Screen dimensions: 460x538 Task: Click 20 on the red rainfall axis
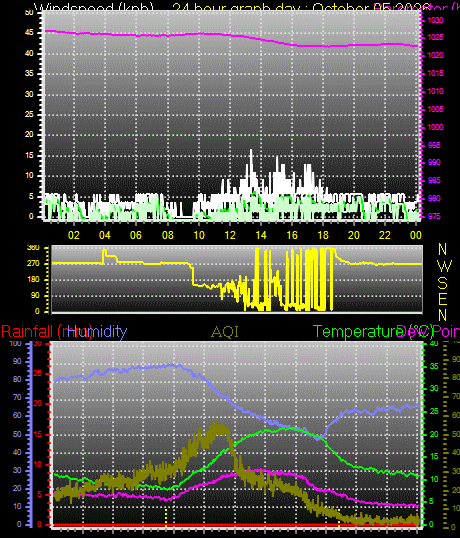point(38,404)
